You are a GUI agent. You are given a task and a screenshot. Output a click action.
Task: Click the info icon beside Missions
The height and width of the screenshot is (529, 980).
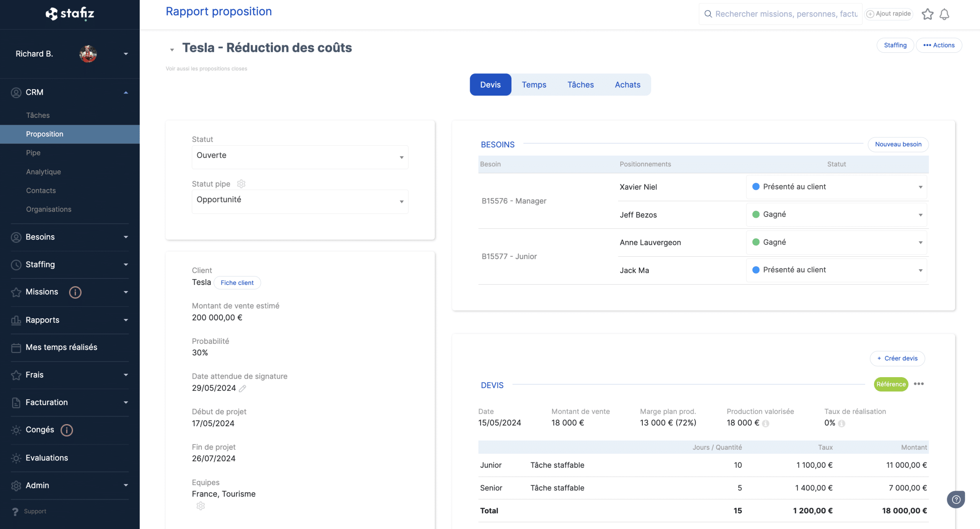click(x=75, y=292)
